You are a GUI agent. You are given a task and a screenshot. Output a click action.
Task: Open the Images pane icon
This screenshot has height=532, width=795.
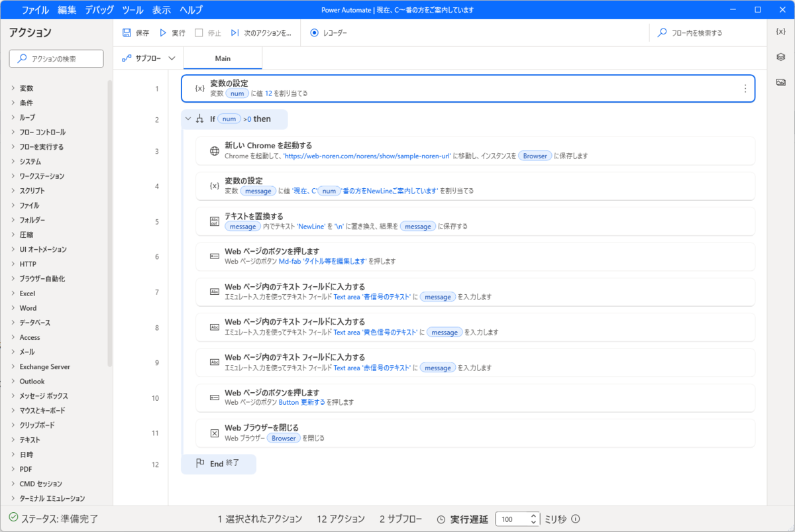coord(780,82)
